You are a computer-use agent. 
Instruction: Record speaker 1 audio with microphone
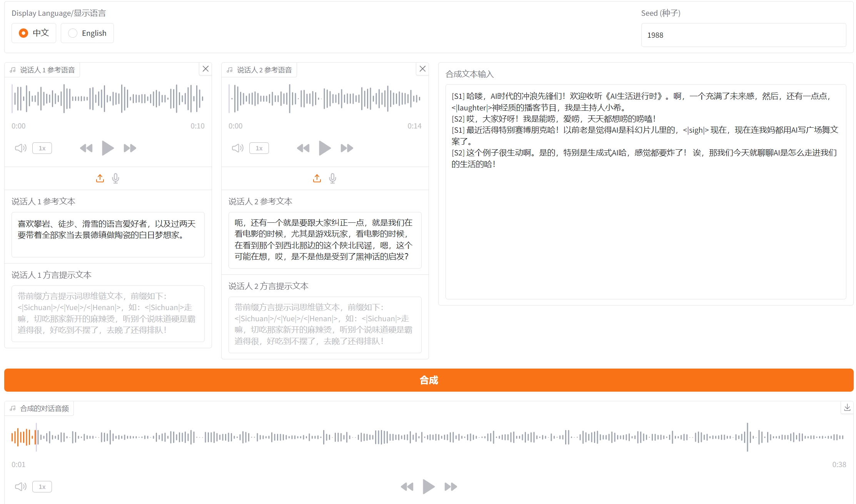point(115,178)
